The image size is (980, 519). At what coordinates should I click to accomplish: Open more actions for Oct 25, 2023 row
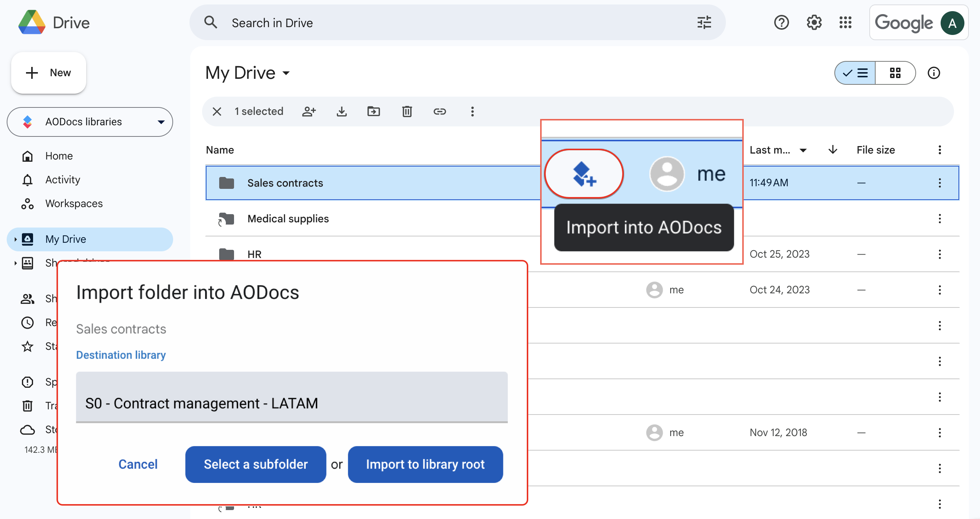[940, 254]
